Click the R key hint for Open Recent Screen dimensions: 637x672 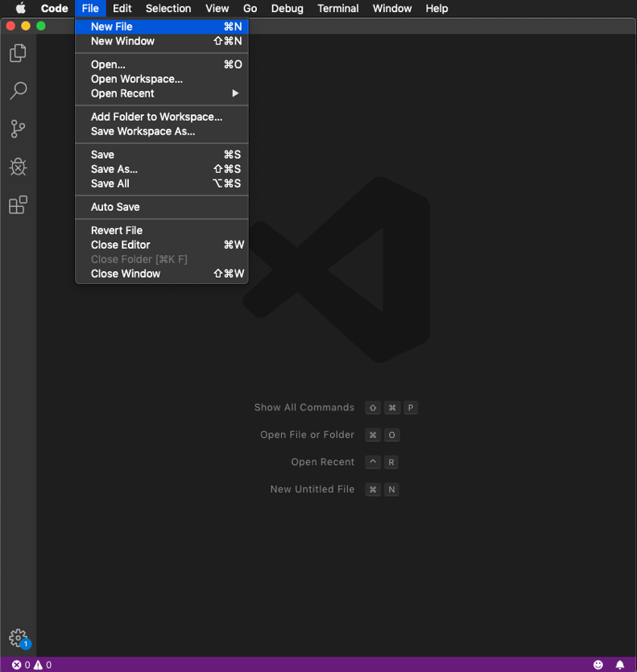coord(391,463)
